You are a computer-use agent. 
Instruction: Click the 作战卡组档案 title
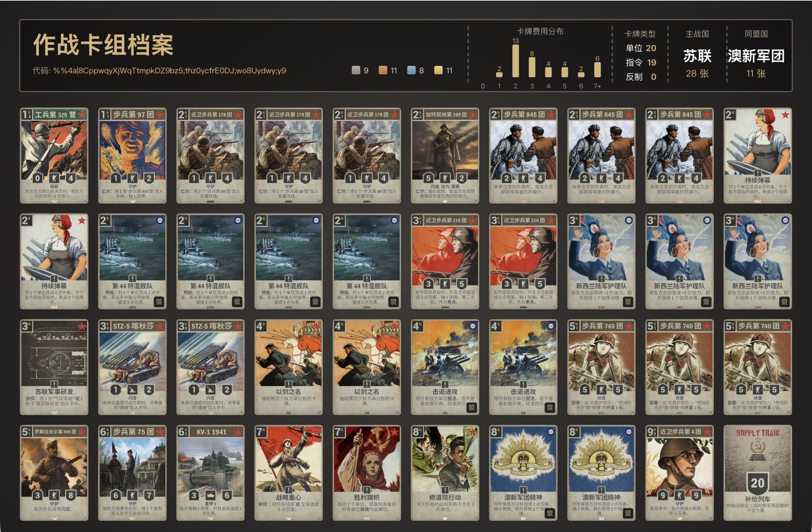tap(103, 45)
